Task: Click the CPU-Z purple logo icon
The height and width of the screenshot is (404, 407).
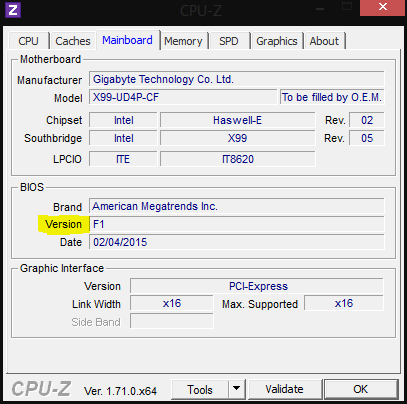Action: coord(13,10)
